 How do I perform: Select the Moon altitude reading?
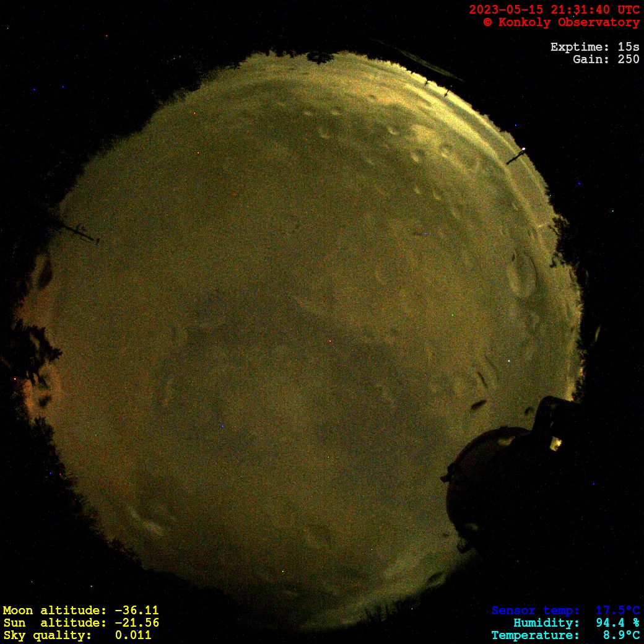80,611
